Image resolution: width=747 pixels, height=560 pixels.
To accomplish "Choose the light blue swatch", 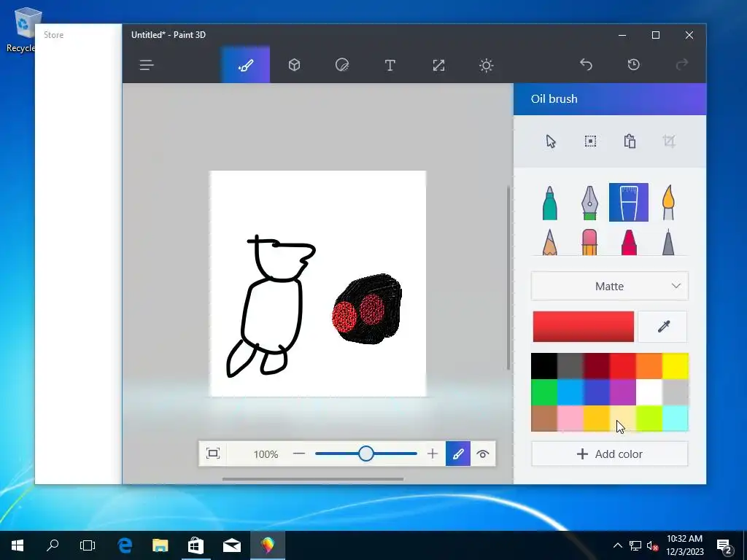I will [x=570, y=392].
